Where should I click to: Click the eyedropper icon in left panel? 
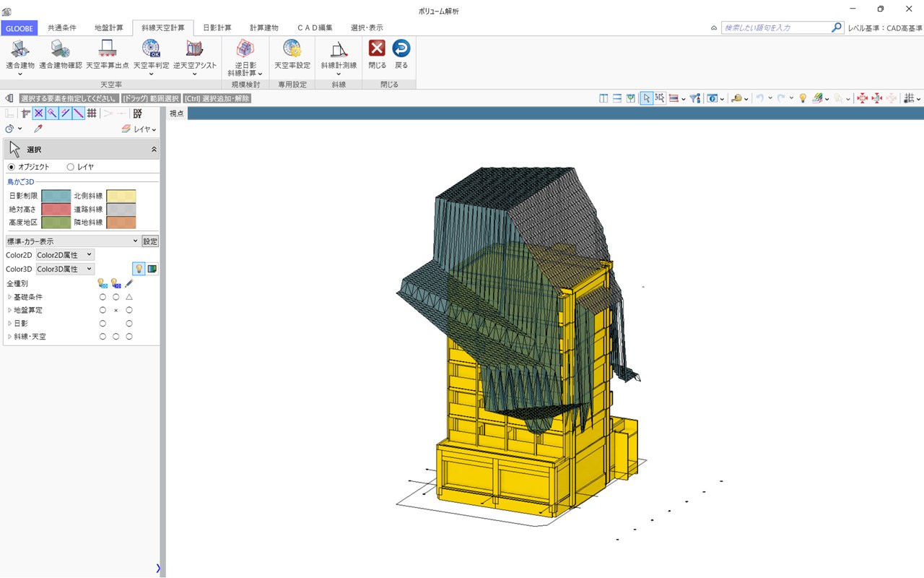coord(38,129)
